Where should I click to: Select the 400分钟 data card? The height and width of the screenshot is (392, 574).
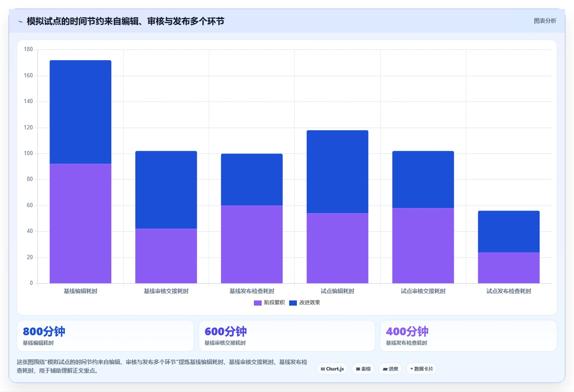pyautogui.click(x=468, y=336)
